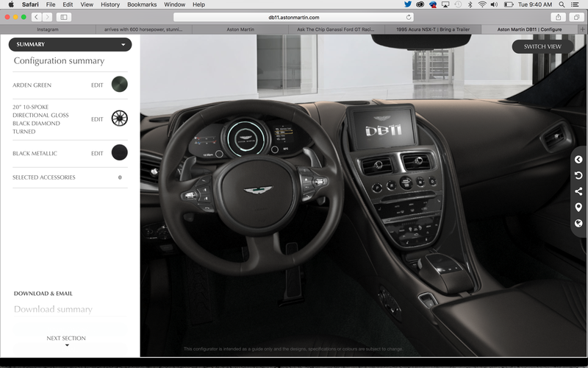
Task: Open the Bookmarks menu
Action: [x=142, y=4]
